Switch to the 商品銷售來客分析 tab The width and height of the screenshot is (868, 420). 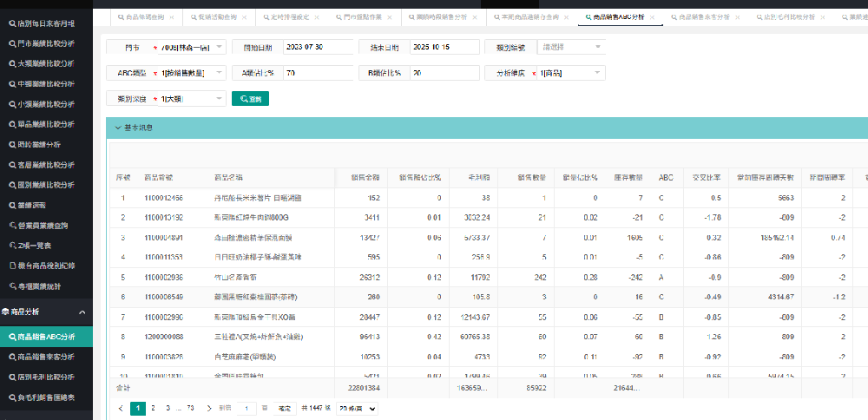pos(703,16)
